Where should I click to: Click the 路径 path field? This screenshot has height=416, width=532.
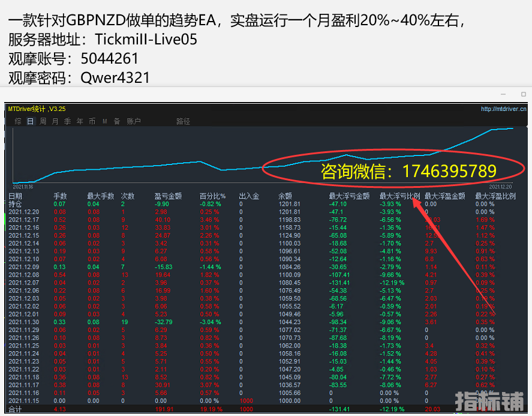[183, 121]
